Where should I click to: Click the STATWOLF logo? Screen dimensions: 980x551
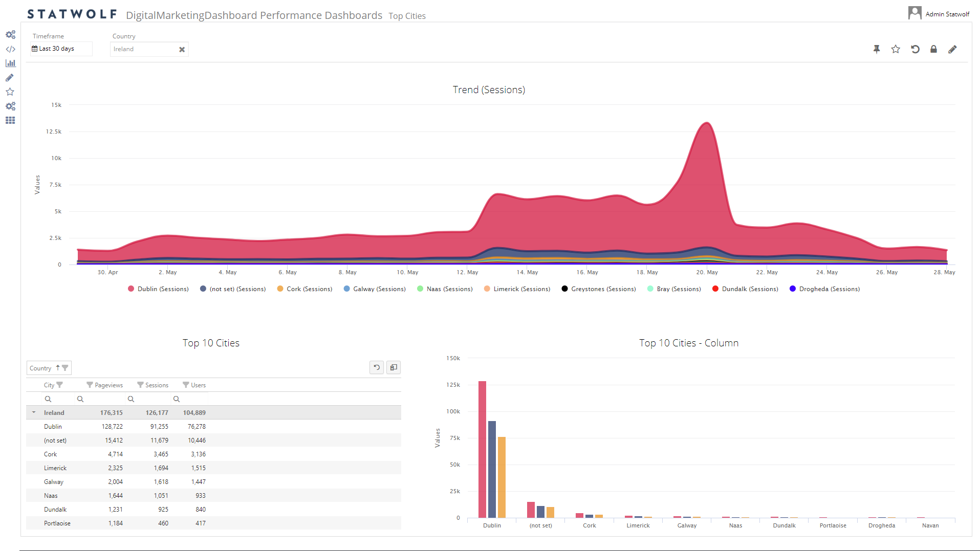(72, 14)
